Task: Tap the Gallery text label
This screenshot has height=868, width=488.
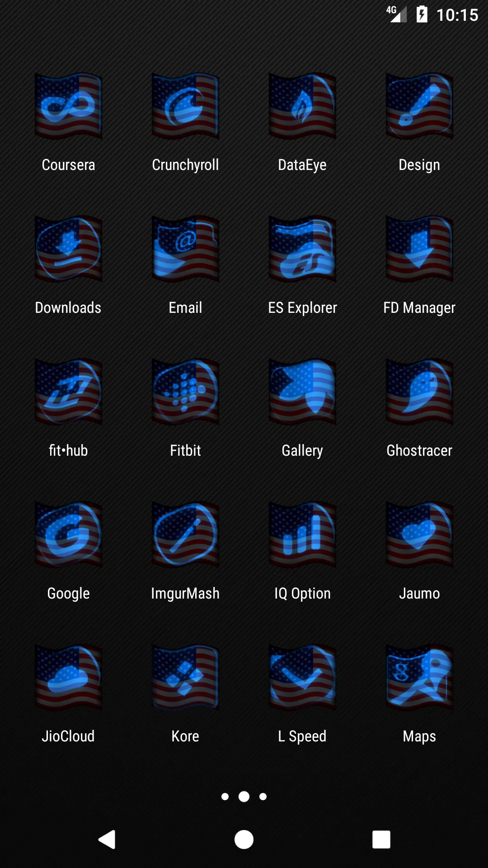Action: pos(302,451)
